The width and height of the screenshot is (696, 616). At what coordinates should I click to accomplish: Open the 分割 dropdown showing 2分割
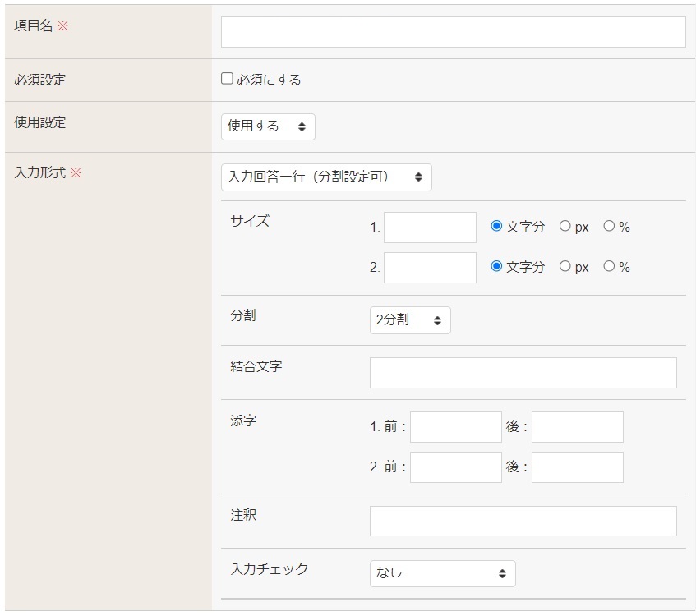(x=410, y=320)
